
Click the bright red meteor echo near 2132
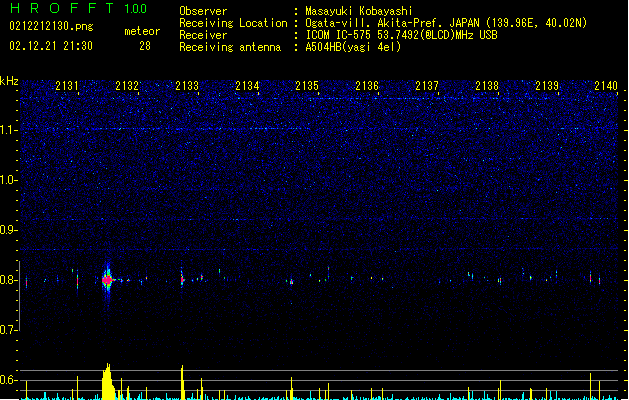click(x=107, y=280)
